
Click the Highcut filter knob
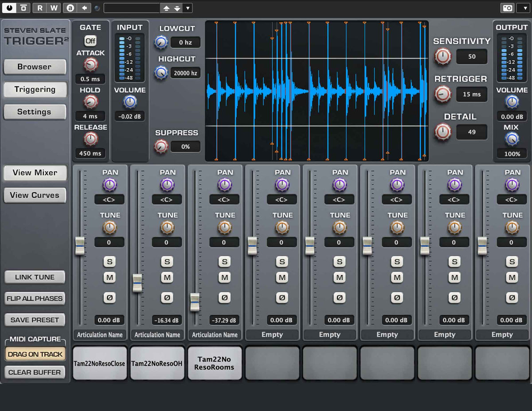(x=160, y=73)
